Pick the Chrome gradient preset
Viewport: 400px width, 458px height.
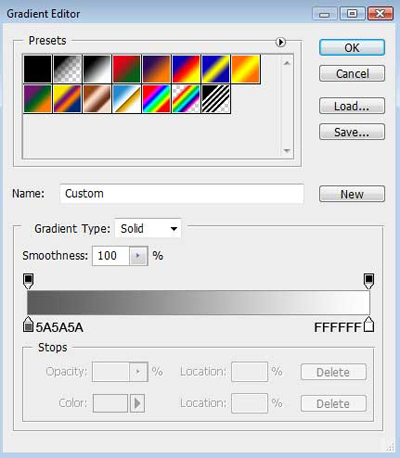127,99
